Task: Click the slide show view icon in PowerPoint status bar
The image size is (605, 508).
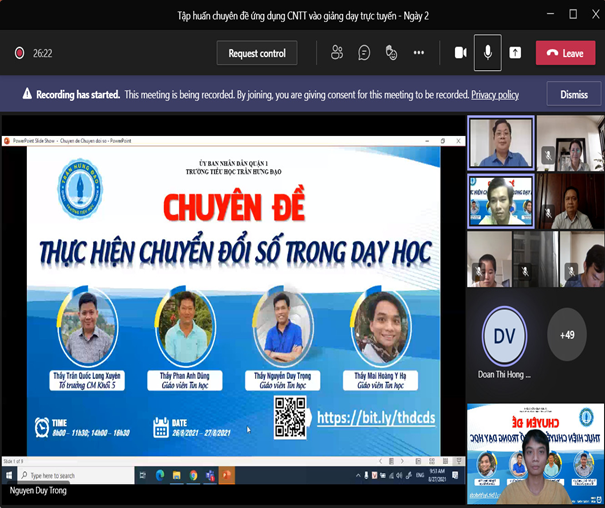Action: coord(459,461)
